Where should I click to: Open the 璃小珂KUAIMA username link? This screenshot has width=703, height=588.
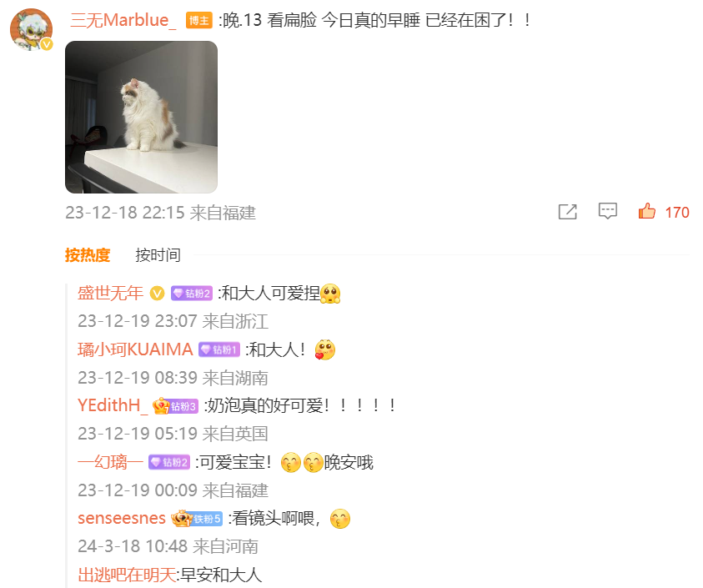135,349
